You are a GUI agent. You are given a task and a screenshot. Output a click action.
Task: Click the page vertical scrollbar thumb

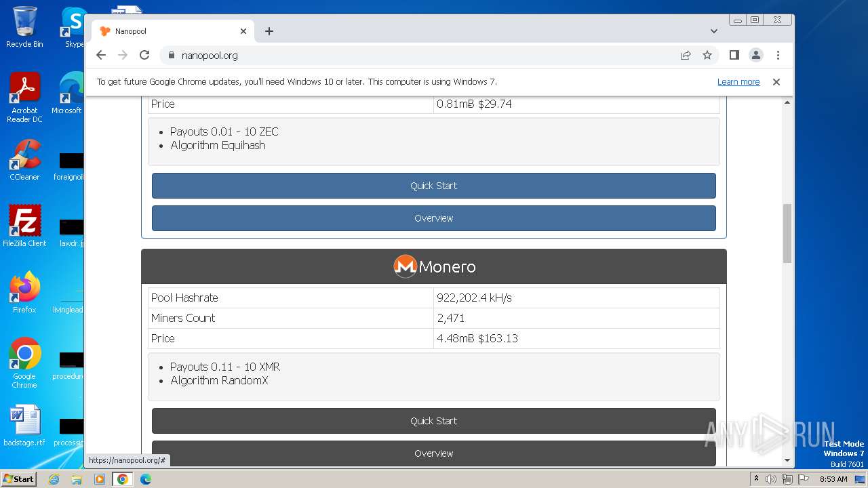pos(787,233)
